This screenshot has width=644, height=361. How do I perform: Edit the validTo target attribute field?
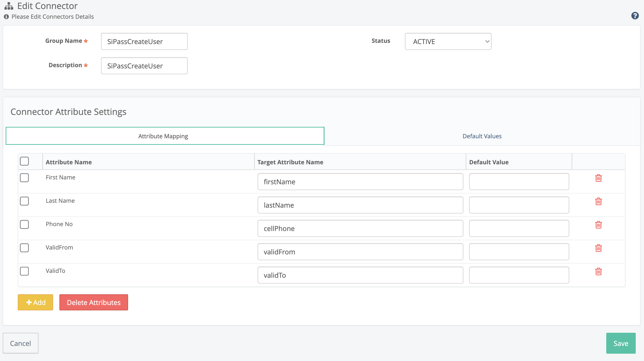tap(360, 275)
